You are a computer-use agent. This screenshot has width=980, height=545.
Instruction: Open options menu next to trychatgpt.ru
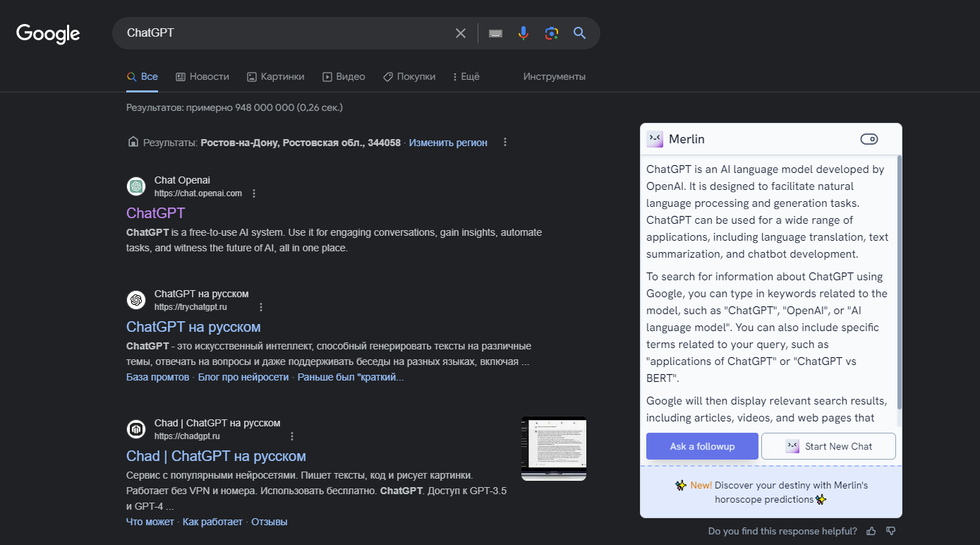click(x=261, y=307)
